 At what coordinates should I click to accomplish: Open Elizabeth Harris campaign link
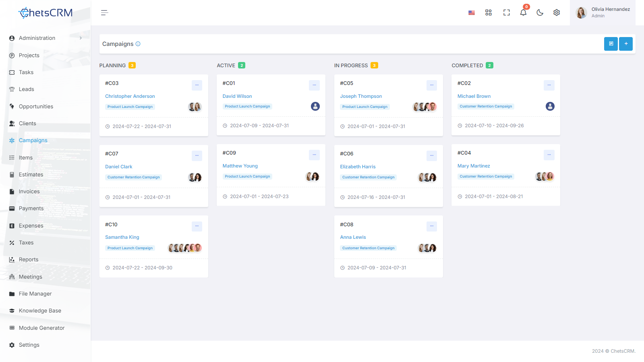358,167
